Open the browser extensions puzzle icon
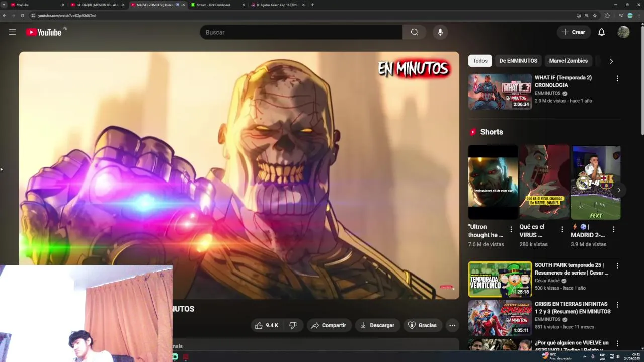 coord(607,16)
